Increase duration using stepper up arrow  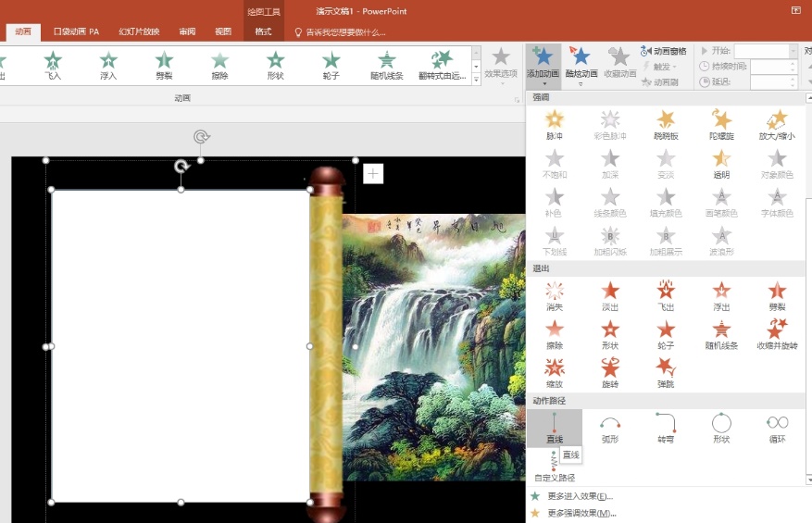pos(793,63)
